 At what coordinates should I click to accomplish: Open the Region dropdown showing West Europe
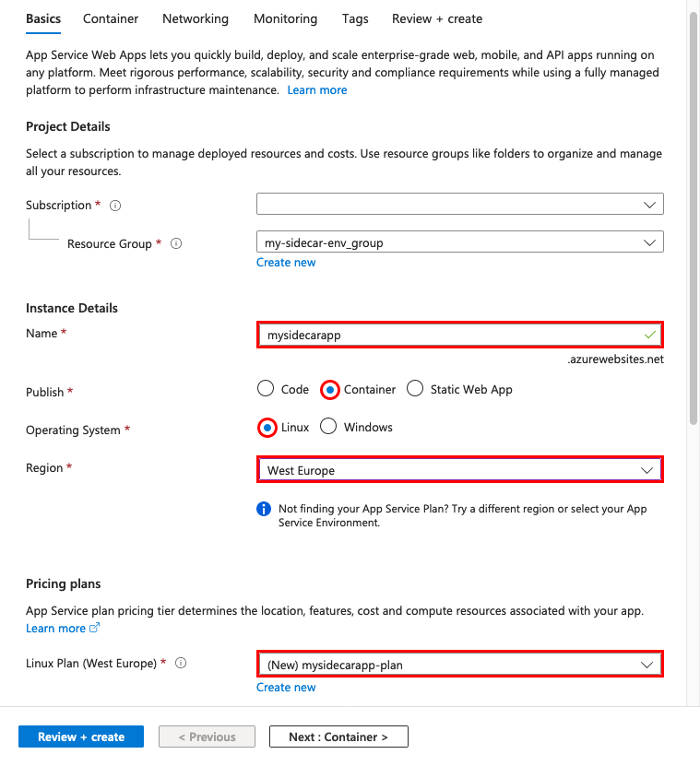point(460,470)
